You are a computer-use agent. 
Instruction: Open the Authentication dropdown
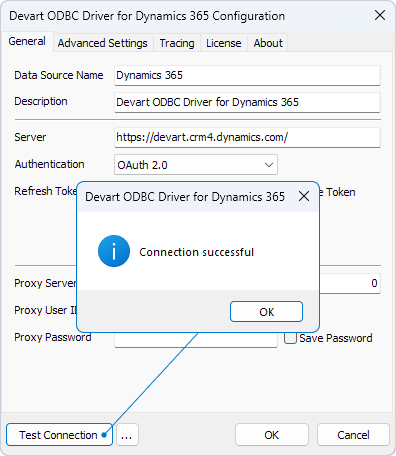(x=196, y=165)
